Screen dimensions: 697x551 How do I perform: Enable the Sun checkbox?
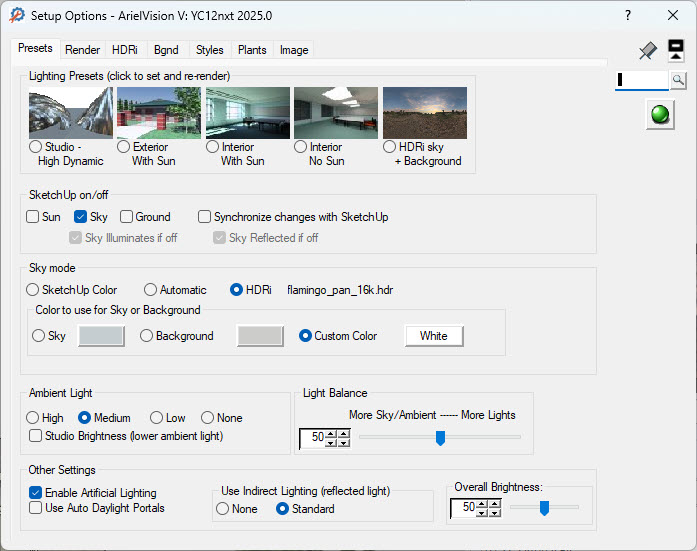[x=32, y=217]
